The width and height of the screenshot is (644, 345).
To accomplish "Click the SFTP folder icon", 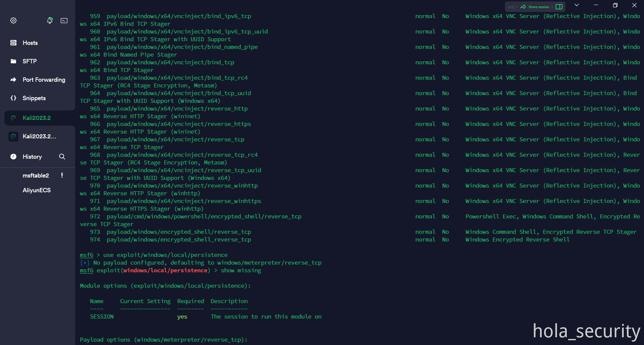I will (x=13, y=61).
